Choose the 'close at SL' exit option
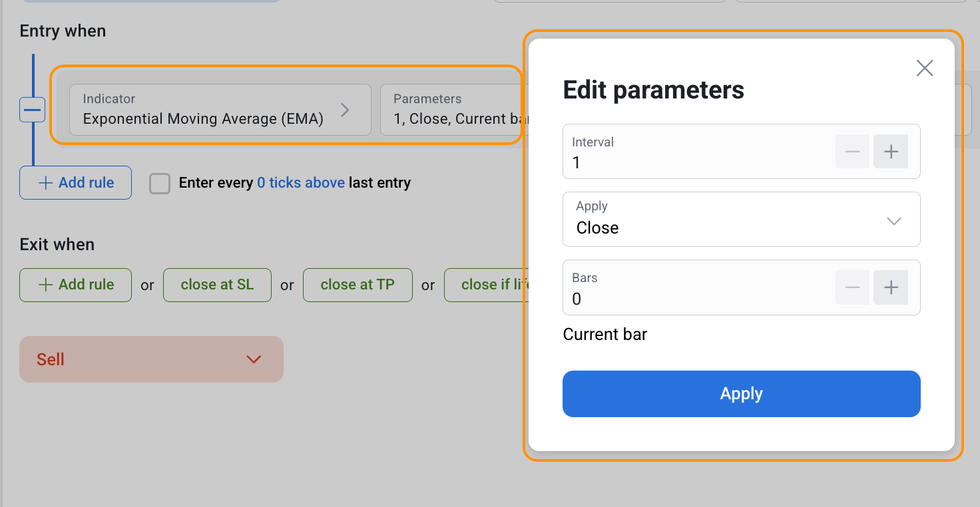Screen dimensions: 980x507 217,285
